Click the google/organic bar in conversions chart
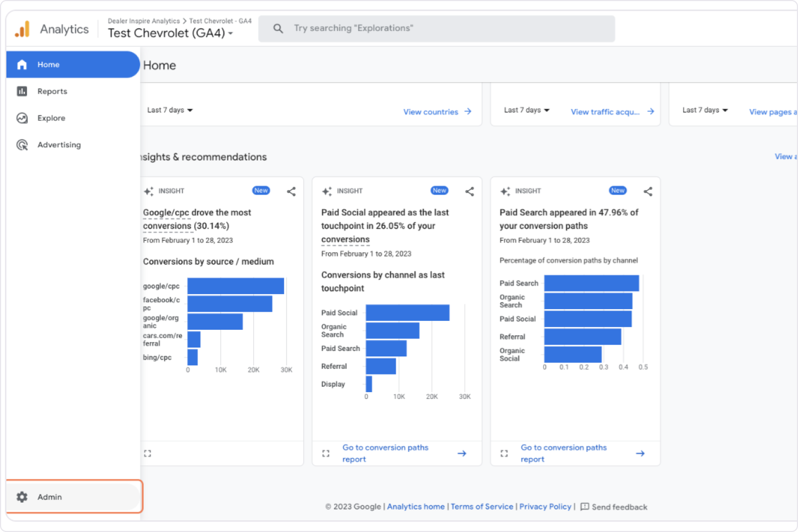This screenshot has width=798, height=532. point(215,321)
